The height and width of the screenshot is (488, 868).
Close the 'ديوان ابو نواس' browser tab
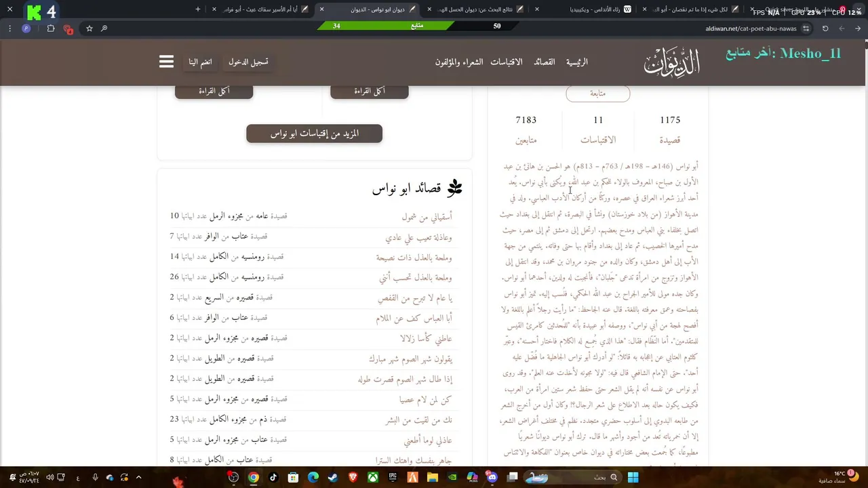(x=321, y=9)
